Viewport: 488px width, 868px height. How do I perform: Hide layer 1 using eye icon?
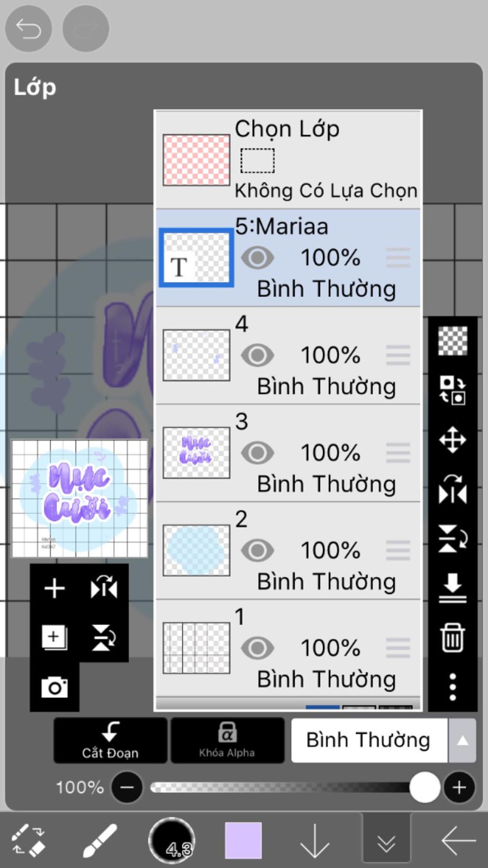point(257,648)
